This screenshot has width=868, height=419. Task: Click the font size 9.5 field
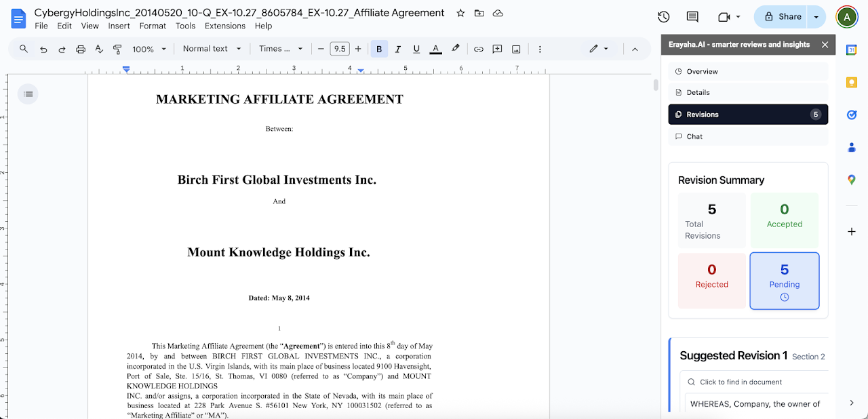coord(340,49)
